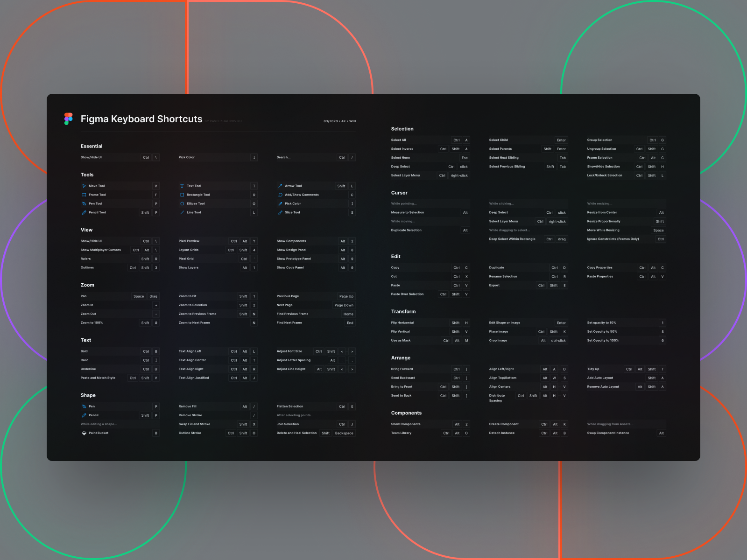
Task: Click the Rectangle Tool icon
Action: pyautogui.click(x=182, y=195)
